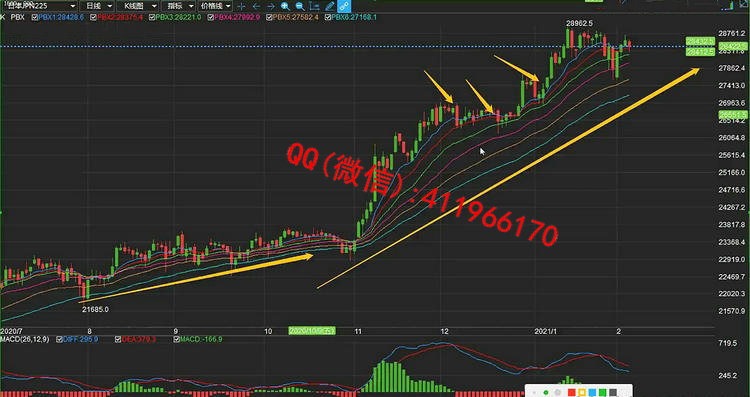
Task: Open the K线图 chart type dropdown
Action: click(137, 6)
